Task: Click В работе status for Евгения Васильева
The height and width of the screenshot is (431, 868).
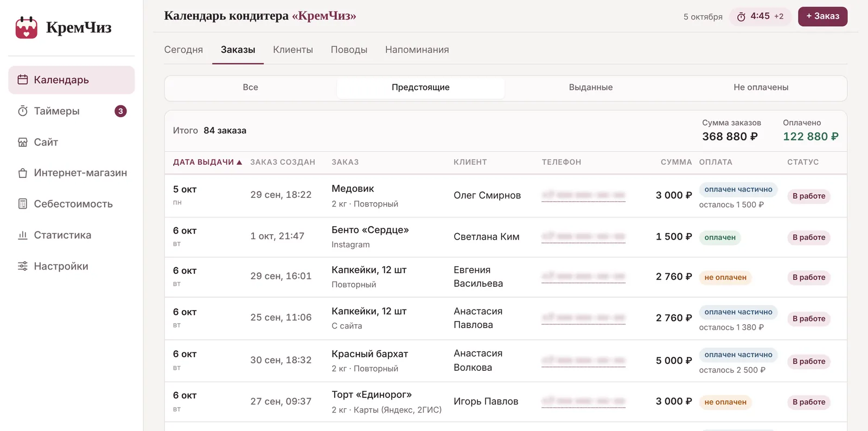Action: coord(809,278)
